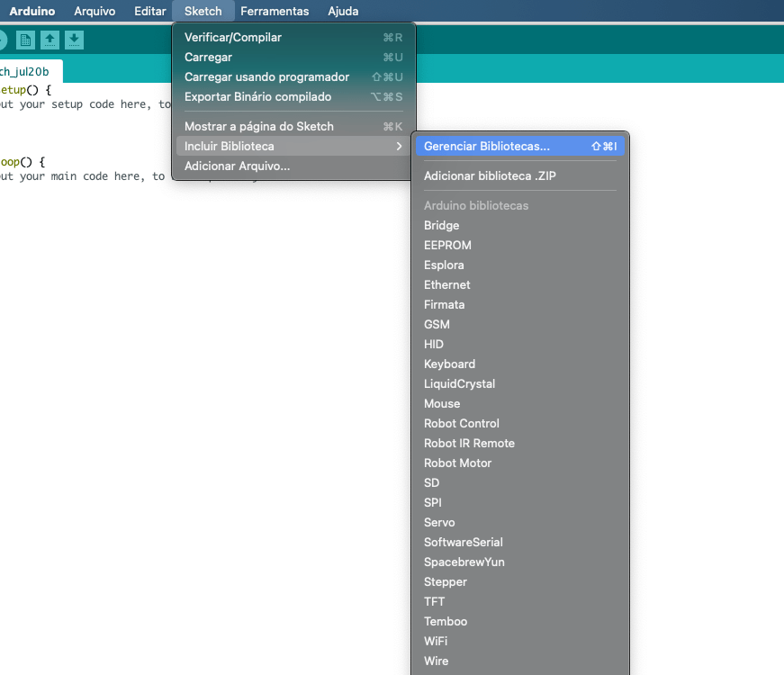Open Gerenciar Bibliotecas... library manager

coord(520,146)
